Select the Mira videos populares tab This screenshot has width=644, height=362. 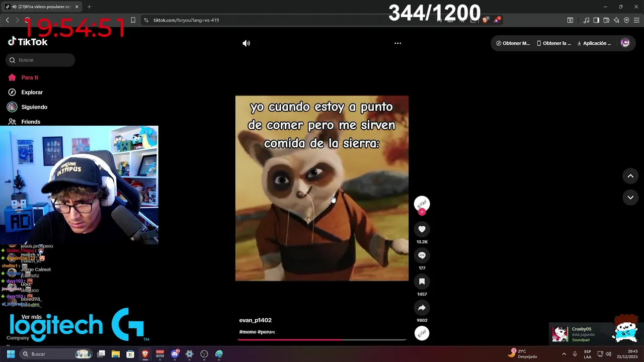click(x=42, y=7)
